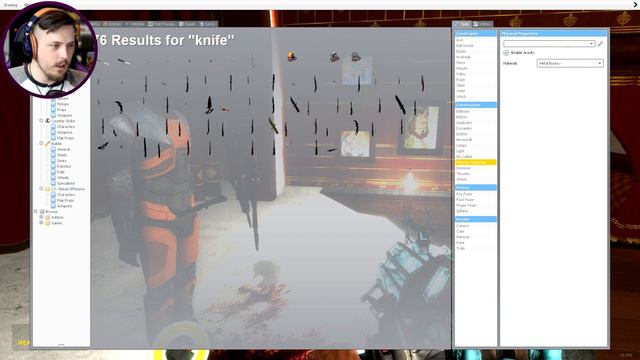Switch to the Tools tab
The image size is (640, 360).
coord(462,24)
